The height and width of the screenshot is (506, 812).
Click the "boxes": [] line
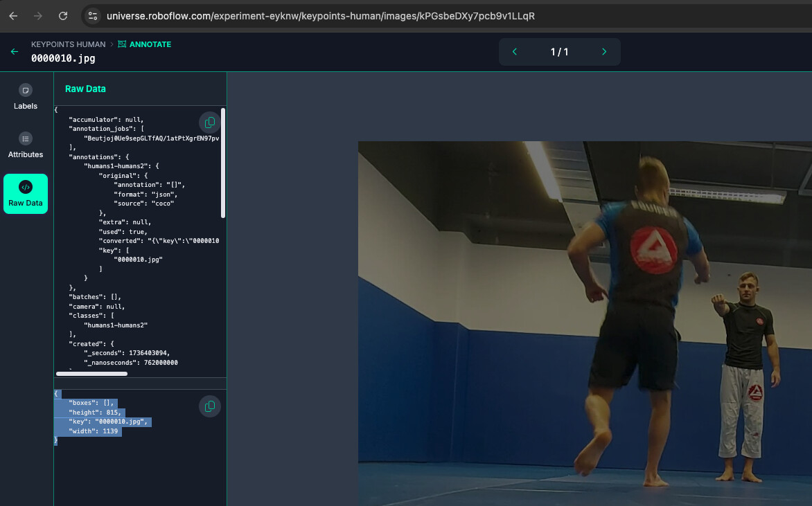(91, 403)
